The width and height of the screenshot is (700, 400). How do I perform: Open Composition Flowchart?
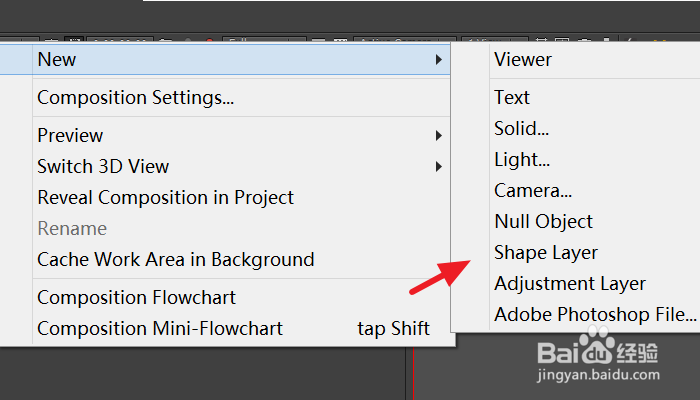point(136,297)
